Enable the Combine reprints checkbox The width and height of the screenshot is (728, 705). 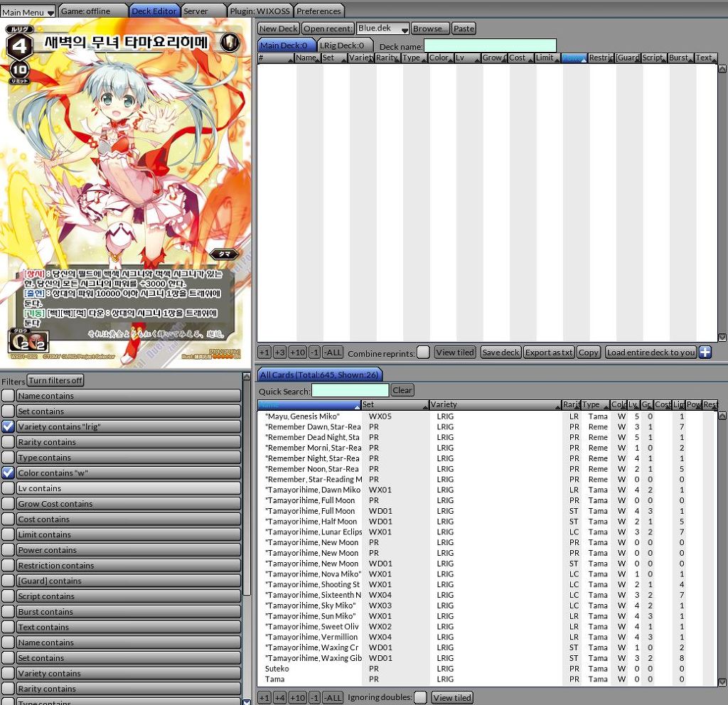(x=423, y=352)
